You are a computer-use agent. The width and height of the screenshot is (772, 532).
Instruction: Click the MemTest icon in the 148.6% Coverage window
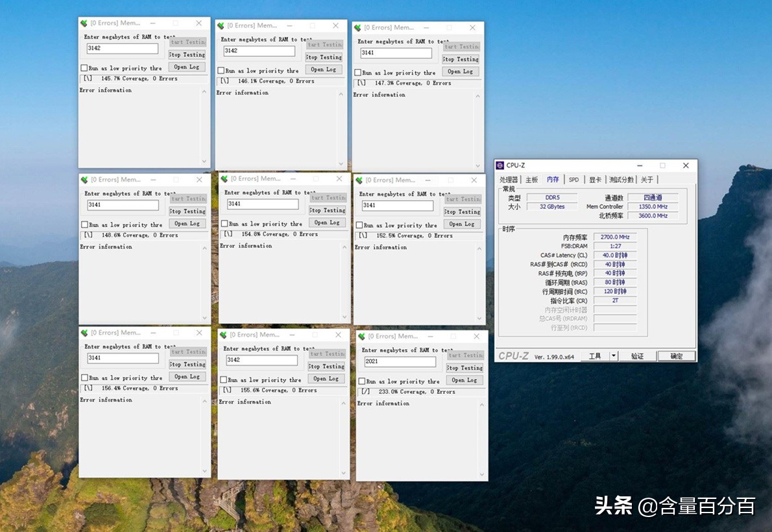[83, 179]
